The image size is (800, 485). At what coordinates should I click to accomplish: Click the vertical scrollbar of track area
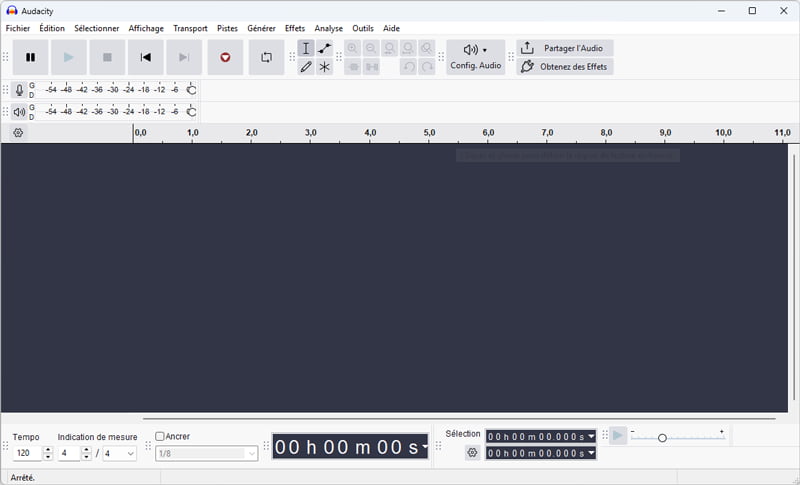pyautogui.click(x=794, y=277)
